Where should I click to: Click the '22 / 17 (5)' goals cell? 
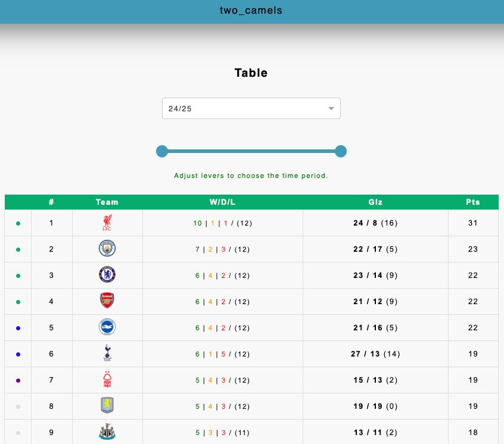coord(375,249)
